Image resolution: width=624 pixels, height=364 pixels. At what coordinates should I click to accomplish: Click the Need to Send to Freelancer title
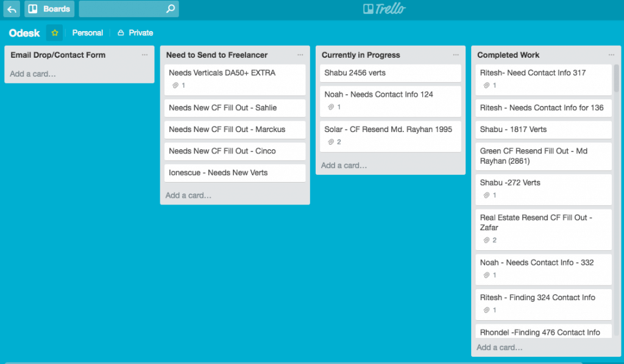pyautogui.click(x=217, y=55)
